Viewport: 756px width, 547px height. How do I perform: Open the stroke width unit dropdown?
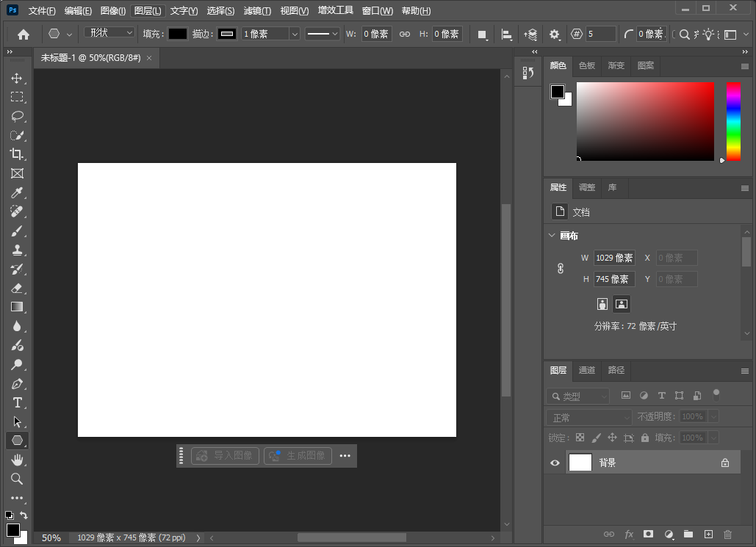294,34
